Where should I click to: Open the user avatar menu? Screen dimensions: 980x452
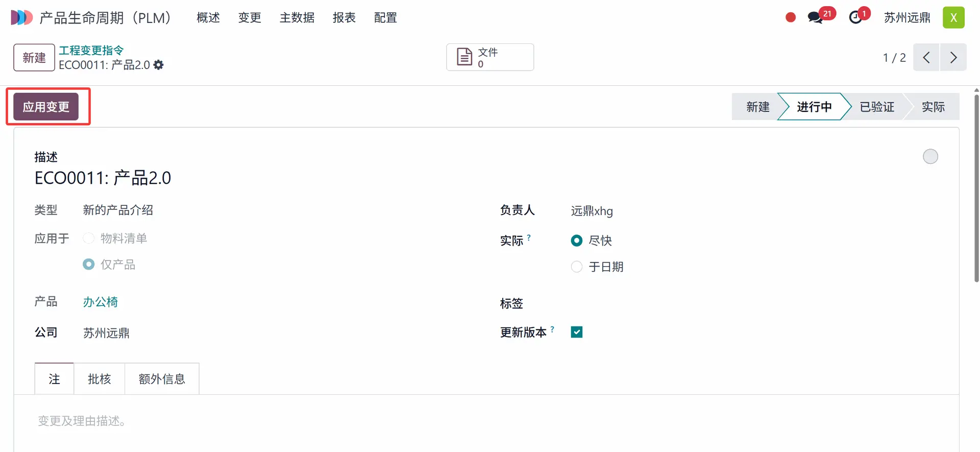click(953, 18)
